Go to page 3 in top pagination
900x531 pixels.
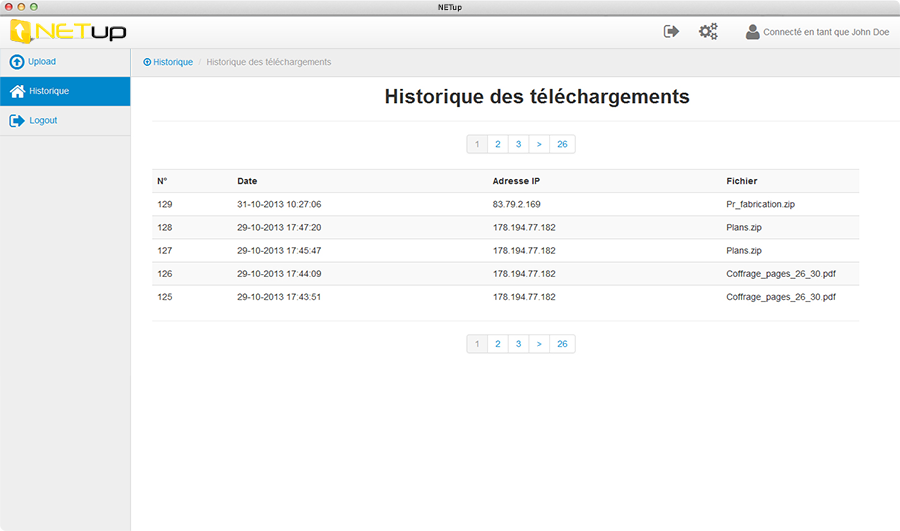tap(518, 144)
